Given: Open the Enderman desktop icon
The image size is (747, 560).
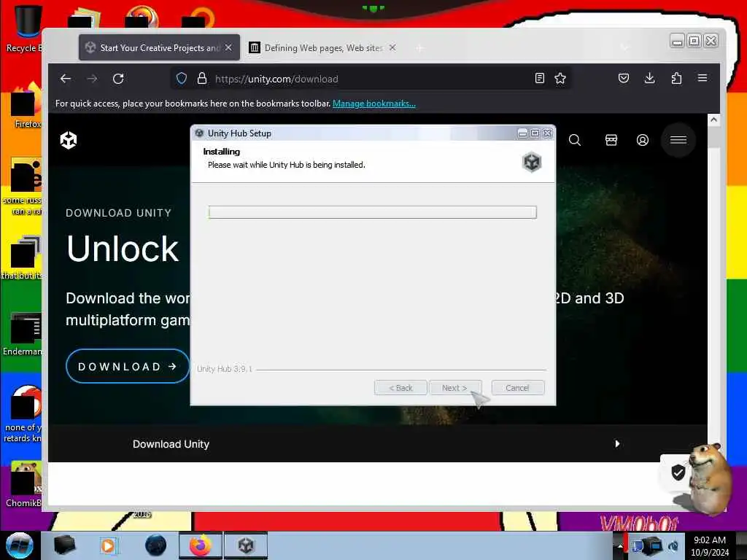Looking at the screenshot, I should click(x=23, y=334).
